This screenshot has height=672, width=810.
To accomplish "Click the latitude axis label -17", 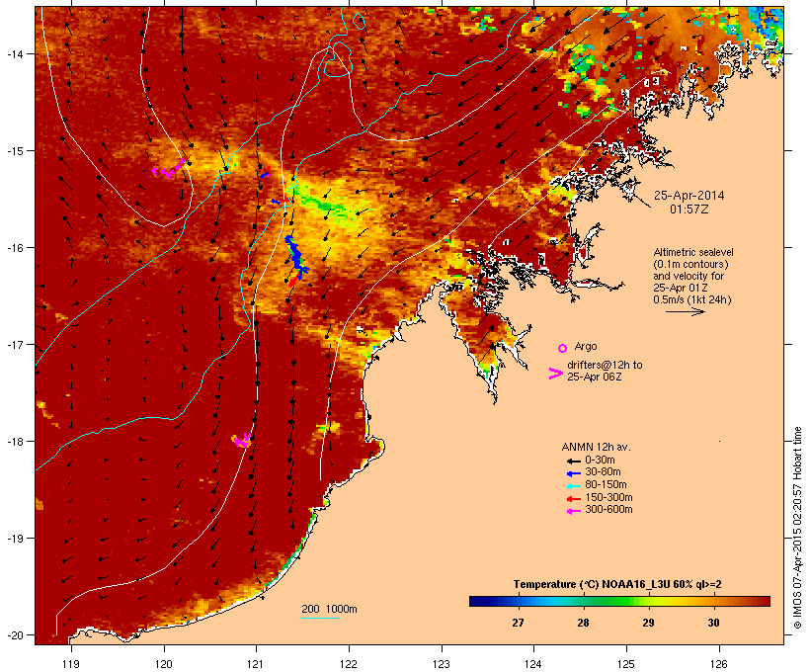I will [15, 344].
